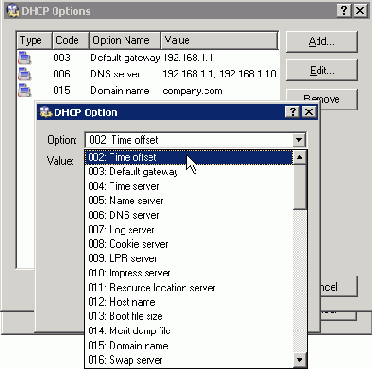Click the Edit... button
The height and width of the screenshot is (369, 372).
322,70
